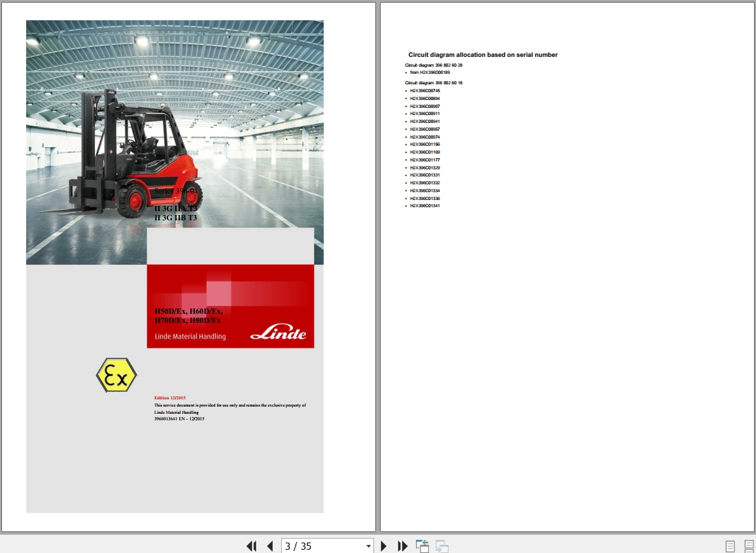This screenshot has width=756, height=553.
Task: Click the yellow Ex hexagon symbol
Action: click(116, 375)
